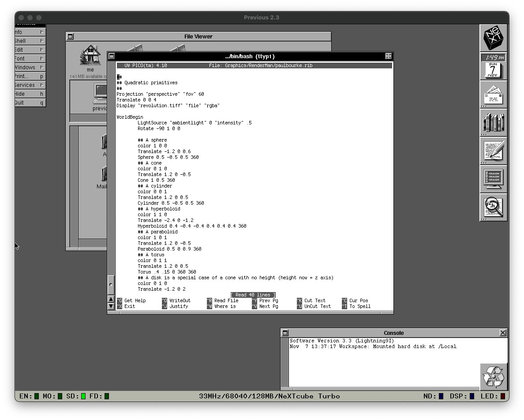Image resolution: width=524 pixels, height=420 pixels.
Task: Click the 'Sphere 0.5 -0.5 0.5 360' line
Action: [168, 157]
